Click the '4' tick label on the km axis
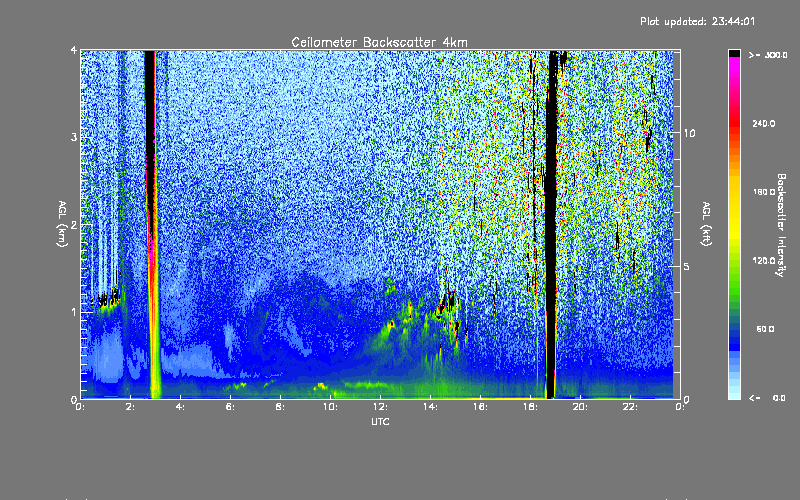Viewport: 800px width, 500px height. (x=74, y=50)
